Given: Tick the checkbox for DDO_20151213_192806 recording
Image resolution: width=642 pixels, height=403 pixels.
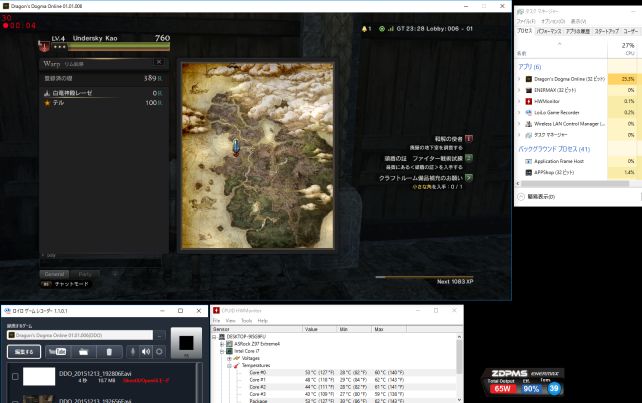Looking at the screenshot, I should click(x=15, y=376).
